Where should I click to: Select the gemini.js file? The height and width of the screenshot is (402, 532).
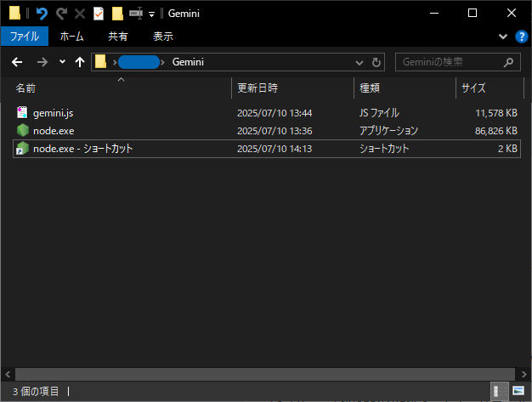(267, 113)
